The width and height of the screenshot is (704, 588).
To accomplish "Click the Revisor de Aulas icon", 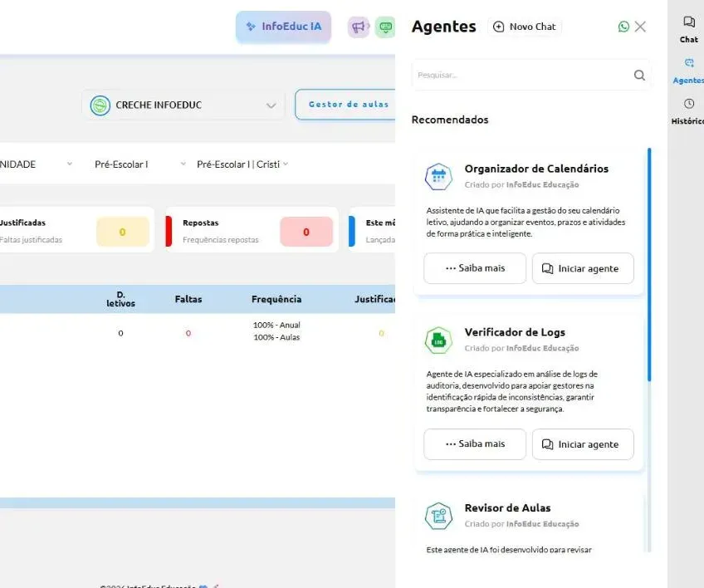I will point(438,516).
